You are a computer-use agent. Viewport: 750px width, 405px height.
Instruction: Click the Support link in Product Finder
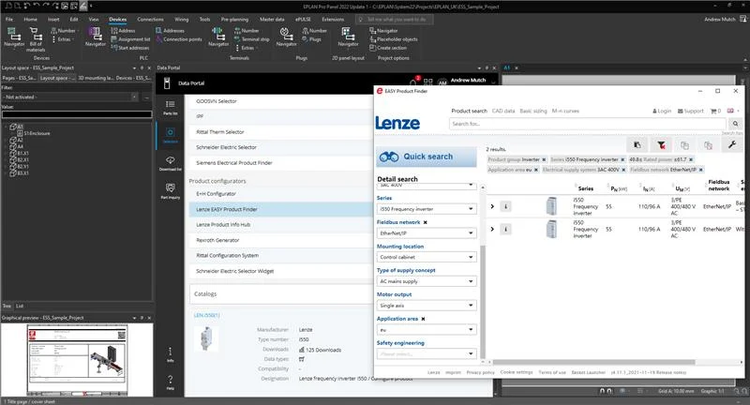pyautogui.click(x=691, y=111)
